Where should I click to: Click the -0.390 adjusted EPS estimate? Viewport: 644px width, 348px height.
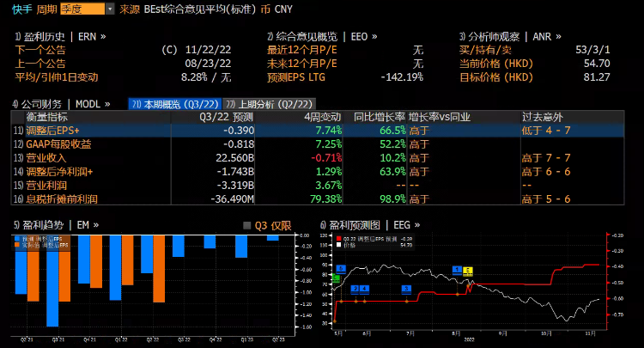click(239, 131)
